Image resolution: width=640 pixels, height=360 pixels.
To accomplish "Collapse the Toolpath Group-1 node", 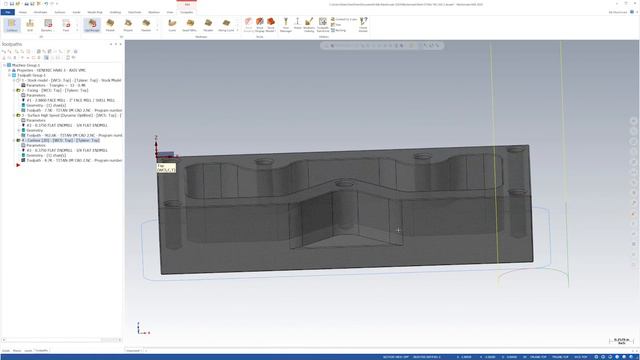I will 9,76.
